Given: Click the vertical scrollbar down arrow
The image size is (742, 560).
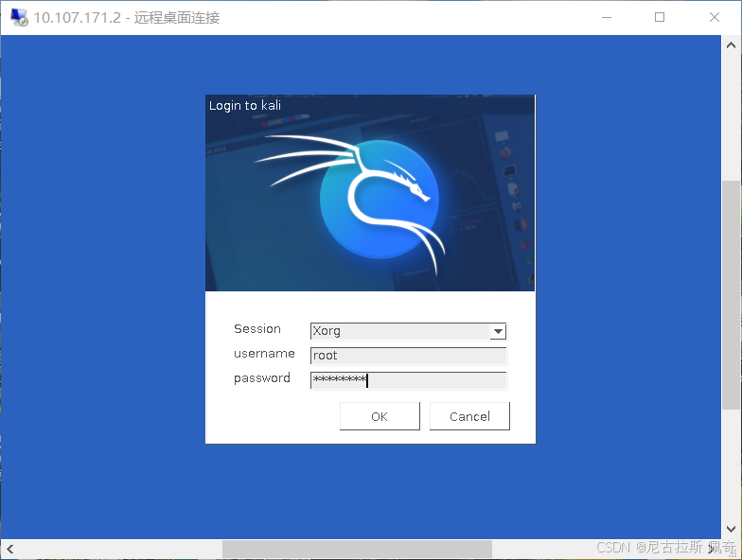Looking at the screenshot, I should click(x=731, y=529).
